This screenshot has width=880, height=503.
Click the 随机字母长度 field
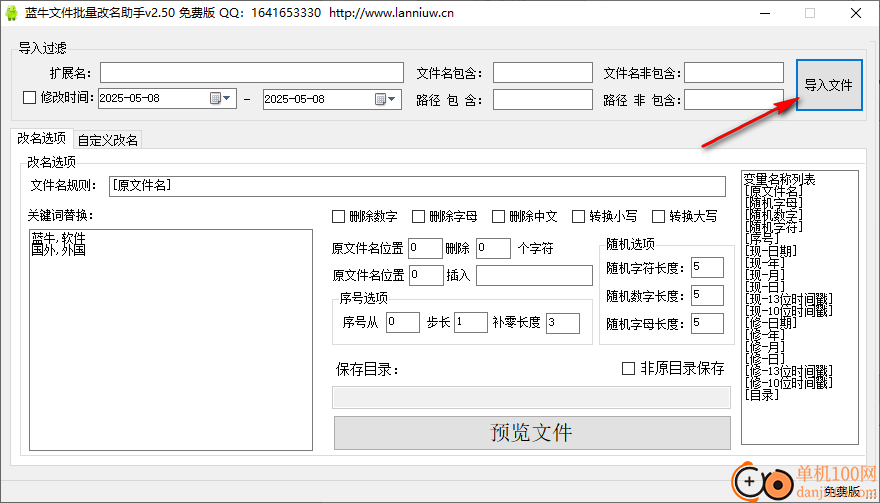click(x=707, y=323)
